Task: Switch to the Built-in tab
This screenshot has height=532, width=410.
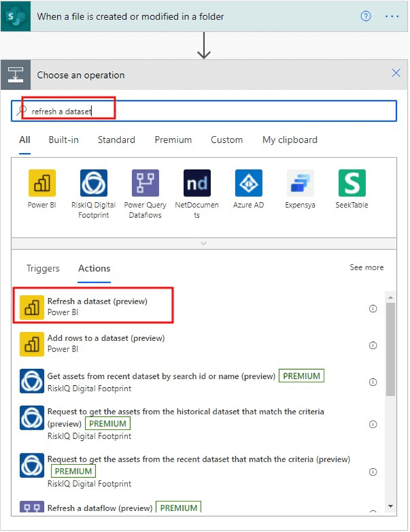Action: click(x=63, y=140)
